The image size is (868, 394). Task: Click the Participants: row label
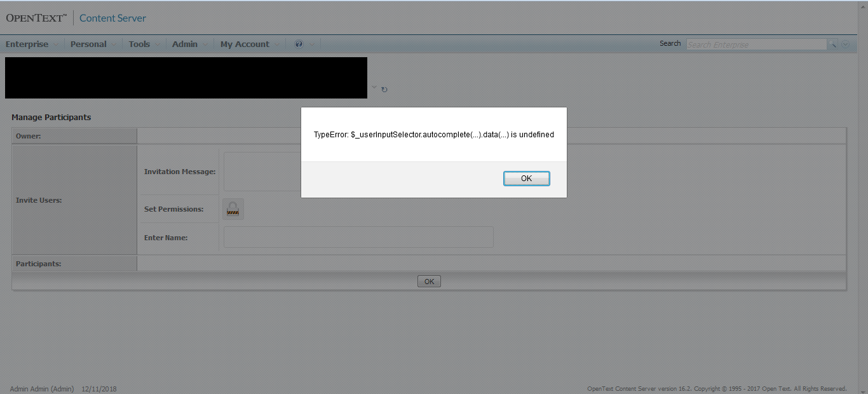point(39,264)
